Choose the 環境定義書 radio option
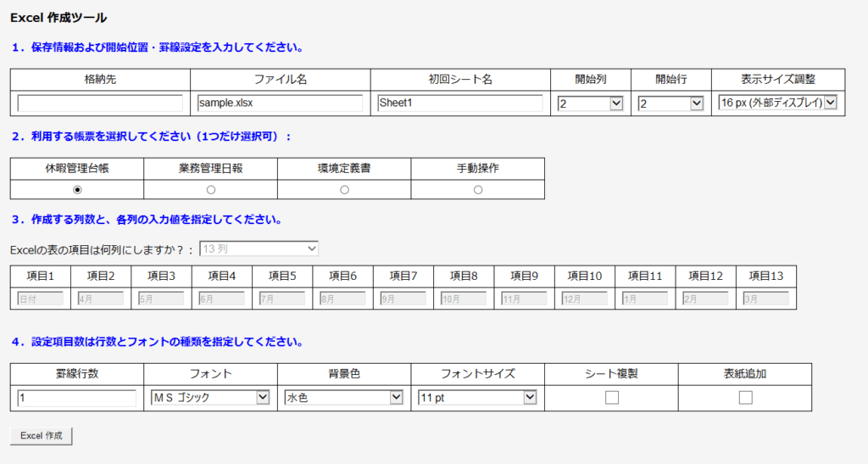 click(344, 190)
